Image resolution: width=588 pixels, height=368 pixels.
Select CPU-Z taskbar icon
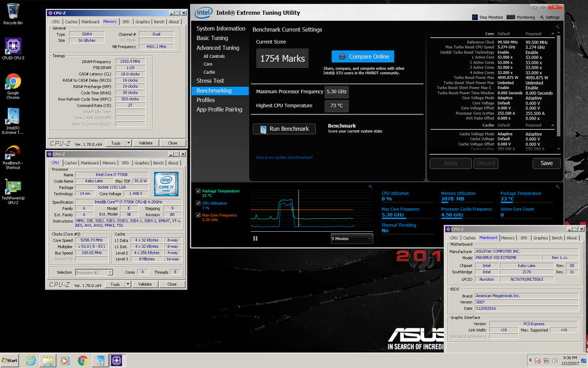click(117, 361)
